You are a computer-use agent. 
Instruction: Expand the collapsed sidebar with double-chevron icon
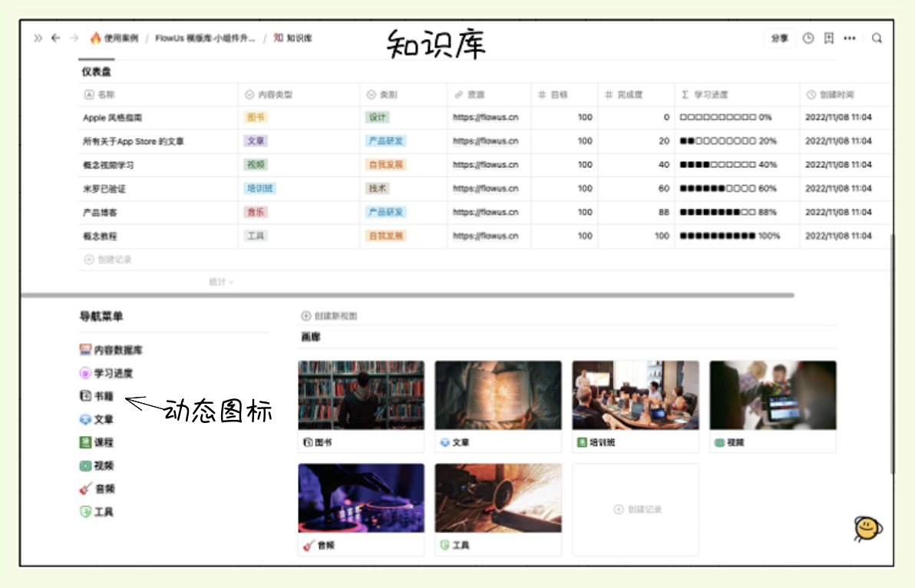pyautogui.click(x=38, y=38)
